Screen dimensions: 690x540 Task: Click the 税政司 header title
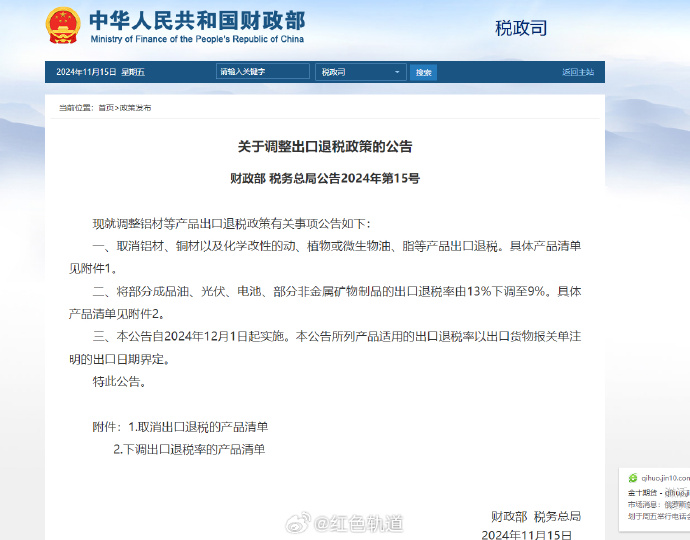coord(521,28)
